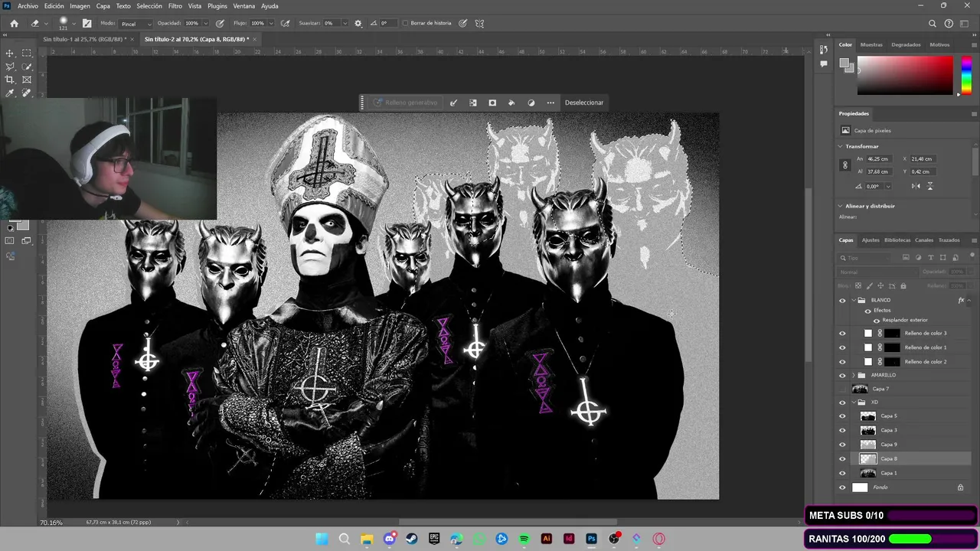This screenshot has width=980, height=551.
Task: Open the Filtro menu
Action: pos(175,6)
